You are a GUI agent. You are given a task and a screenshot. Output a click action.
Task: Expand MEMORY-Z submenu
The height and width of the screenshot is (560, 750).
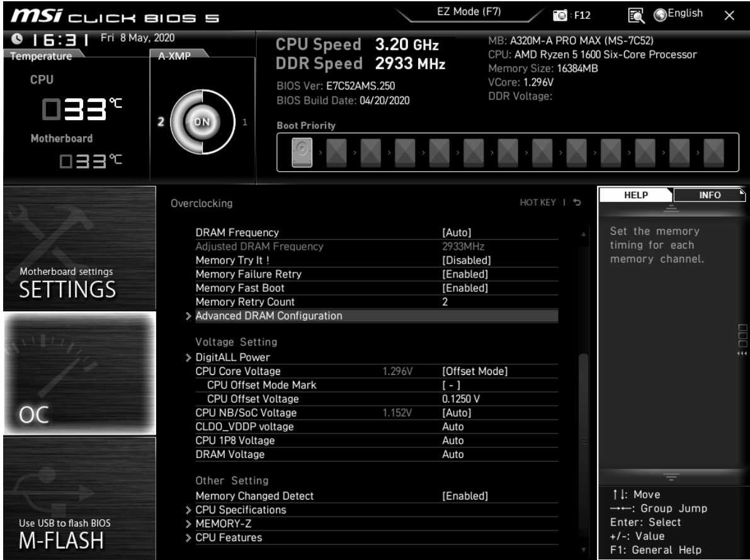[x=377, y=524]
